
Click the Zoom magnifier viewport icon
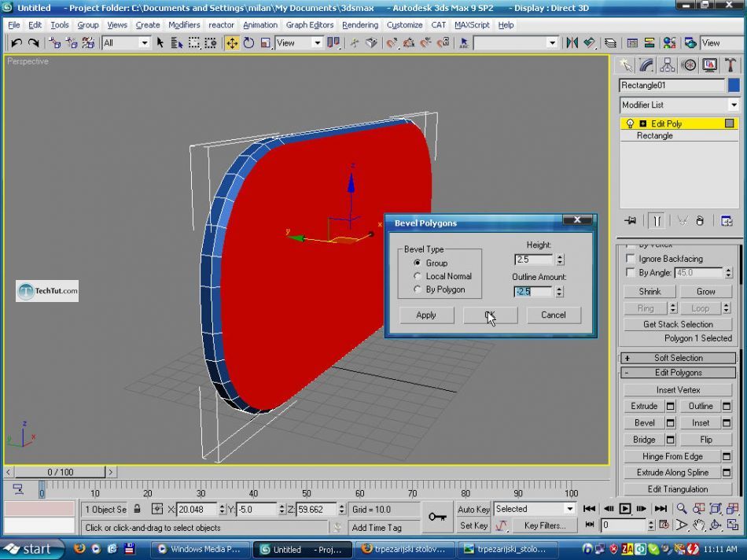tap(682, 509)
